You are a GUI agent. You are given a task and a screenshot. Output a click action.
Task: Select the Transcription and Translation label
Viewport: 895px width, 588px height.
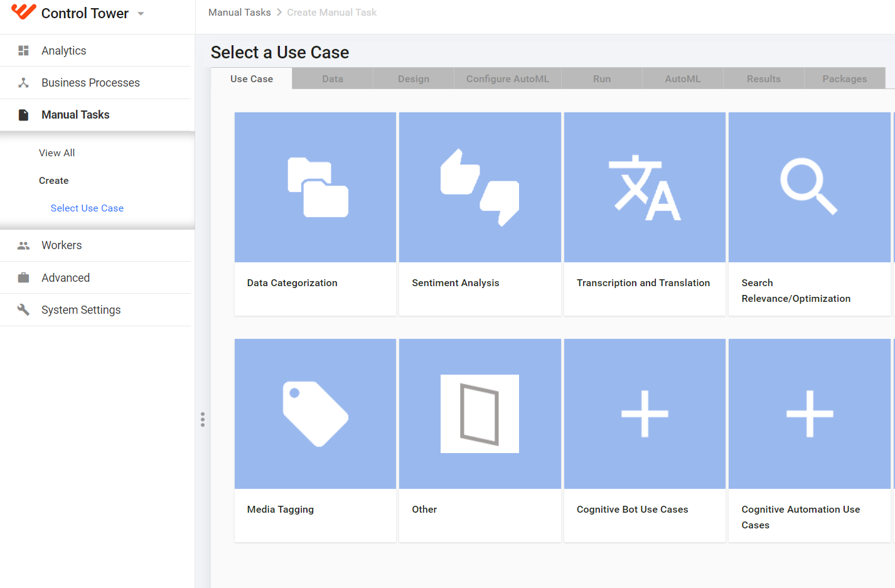[643, 283]
